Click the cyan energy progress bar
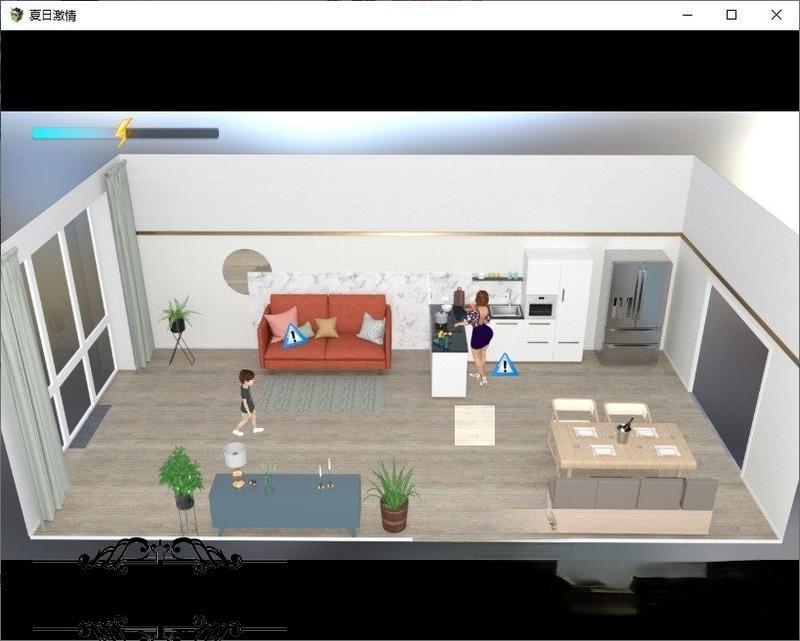The height and width of the screenshot is (641, 800). point(126,134)
